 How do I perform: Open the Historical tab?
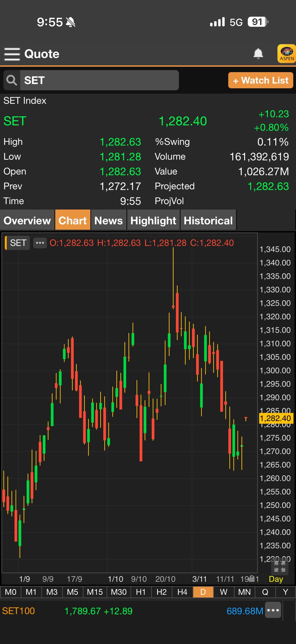208,221
